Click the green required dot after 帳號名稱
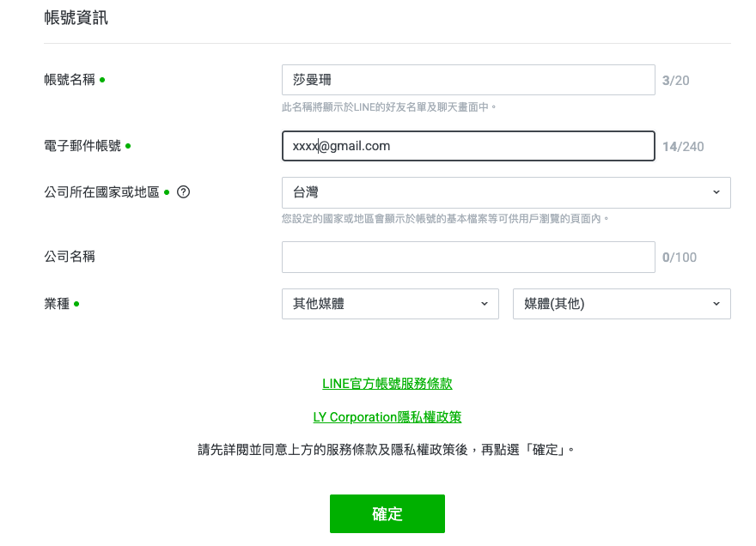Screen dimensions: 756x546 (102, 80)
